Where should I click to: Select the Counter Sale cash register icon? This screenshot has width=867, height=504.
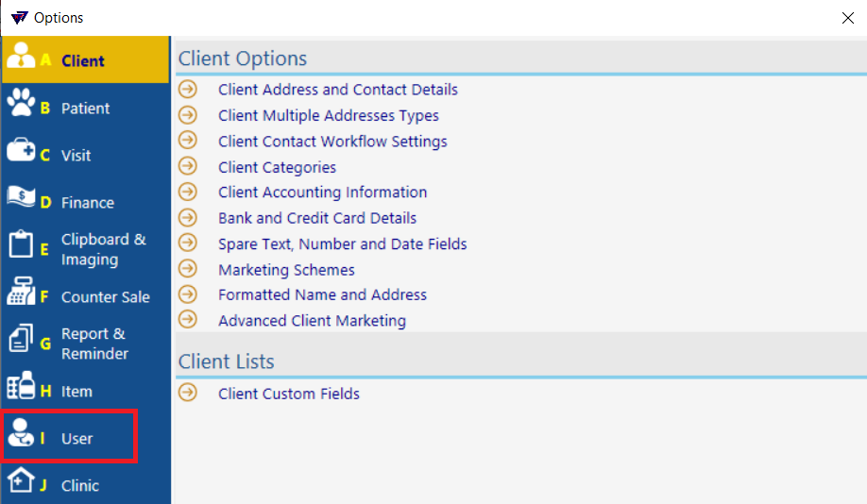point(21,292)
